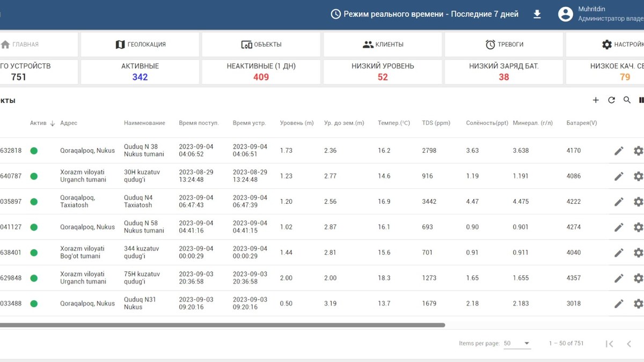Filter by Низкий заряд бат. 38 card
Screen dimensions: 644x362
[504, 72]
